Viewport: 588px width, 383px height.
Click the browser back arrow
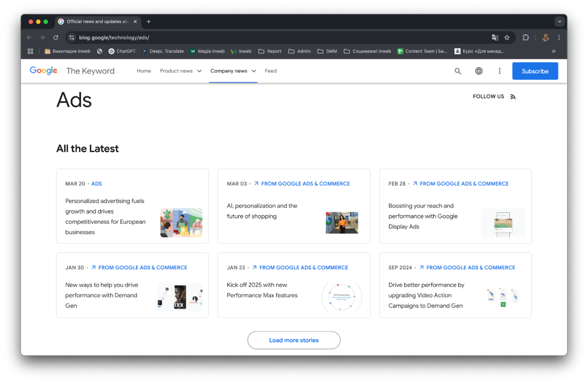point(29,37)
